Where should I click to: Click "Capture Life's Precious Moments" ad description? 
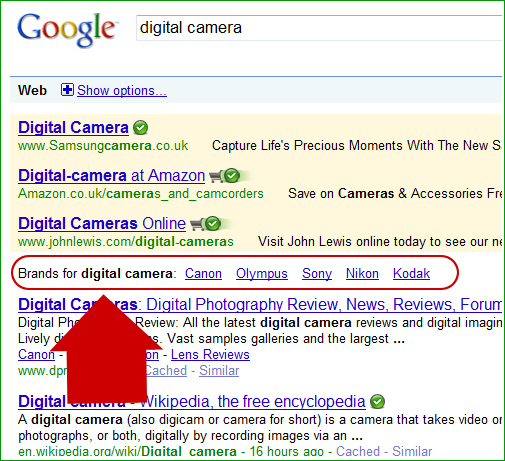(357, 146)
